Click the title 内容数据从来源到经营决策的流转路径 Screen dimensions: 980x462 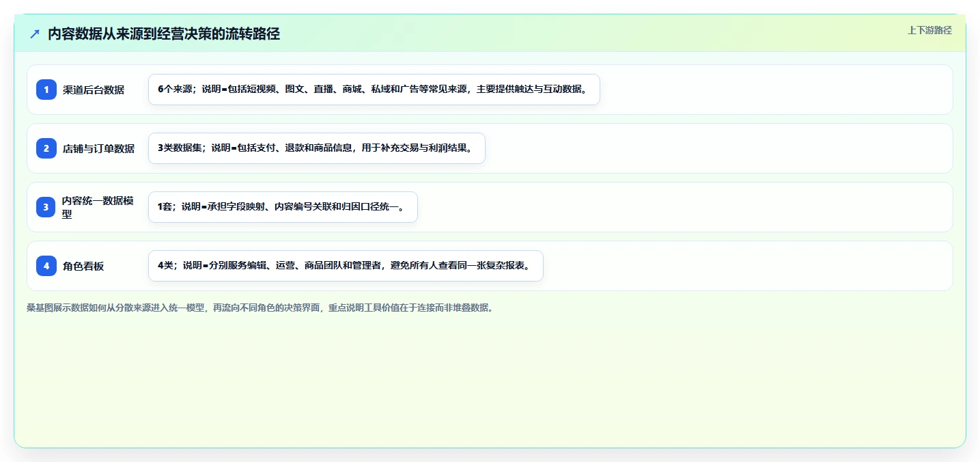coord(164,34)
